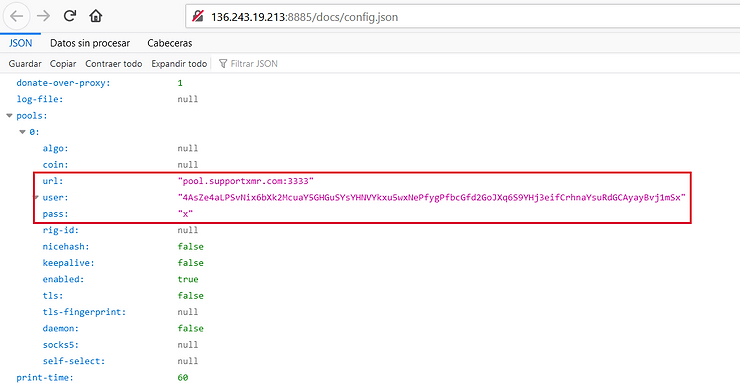Open the Cabeceras tab
The image size is (740, 387).
click(x=169, y=43)
